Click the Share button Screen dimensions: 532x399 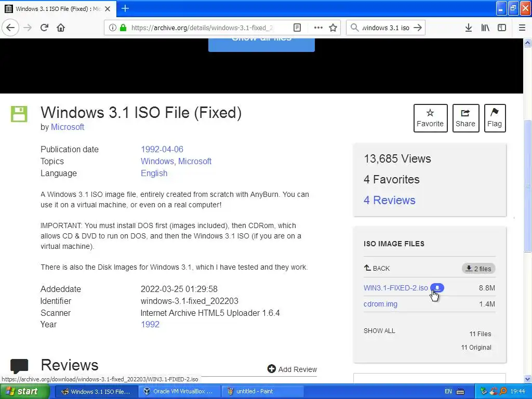tap(465, 118)
